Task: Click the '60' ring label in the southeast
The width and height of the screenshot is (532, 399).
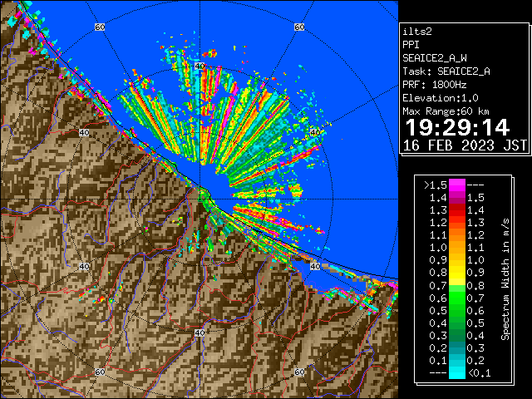Action: click(x=299, y=372)
